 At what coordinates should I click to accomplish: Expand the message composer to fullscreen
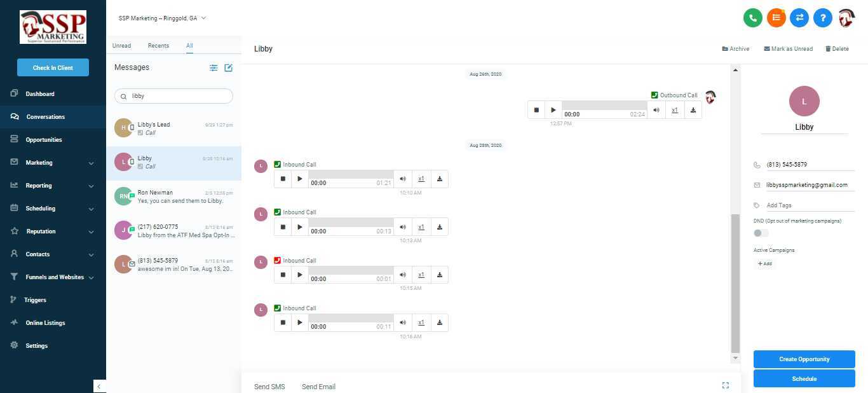(x=725, y=385)
